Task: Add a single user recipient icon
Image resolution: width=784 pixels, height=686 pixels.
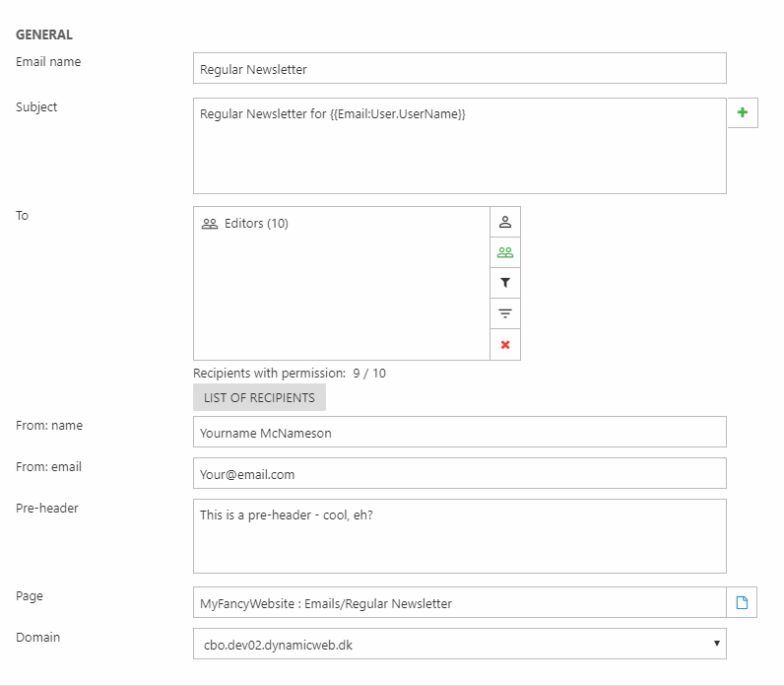Action: pos(505,222)
